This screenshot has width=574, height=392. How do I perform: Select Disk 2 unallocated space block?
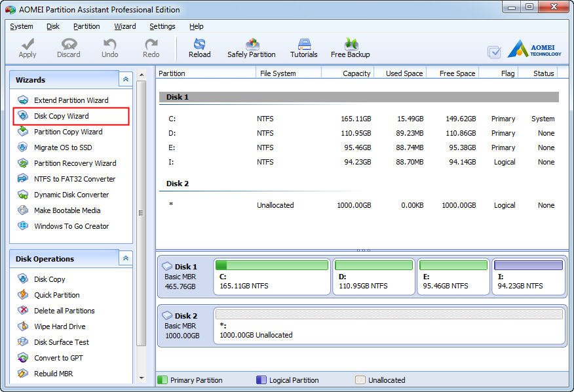[x=390, y=324]
